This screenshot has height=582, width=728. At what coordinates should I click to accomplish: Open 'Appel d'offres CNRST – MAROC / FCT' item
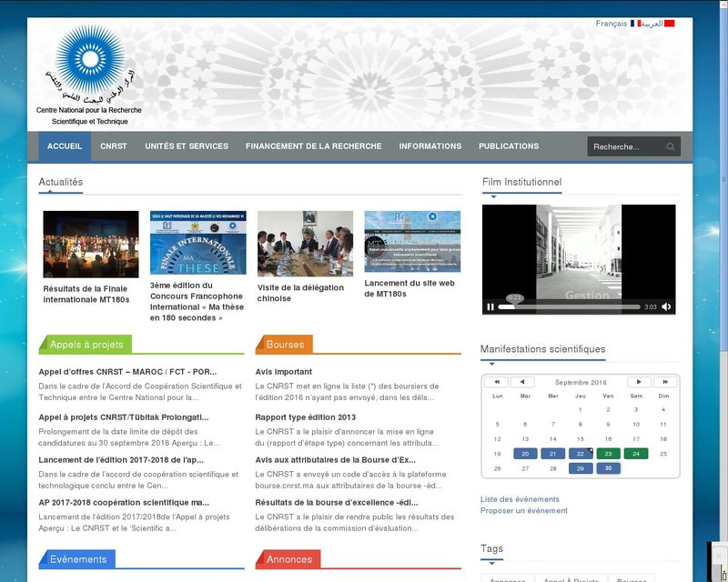(127, 372)
